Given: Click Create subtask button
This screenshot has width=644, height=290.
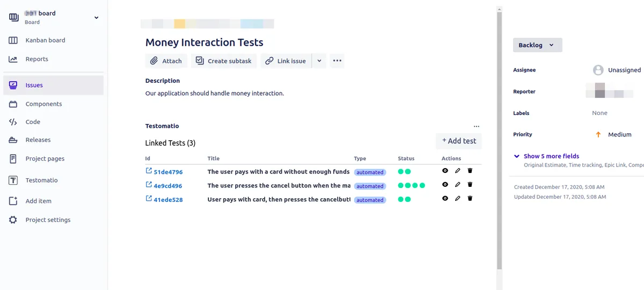Looking at the screenshot, I should tap(224, 61).
